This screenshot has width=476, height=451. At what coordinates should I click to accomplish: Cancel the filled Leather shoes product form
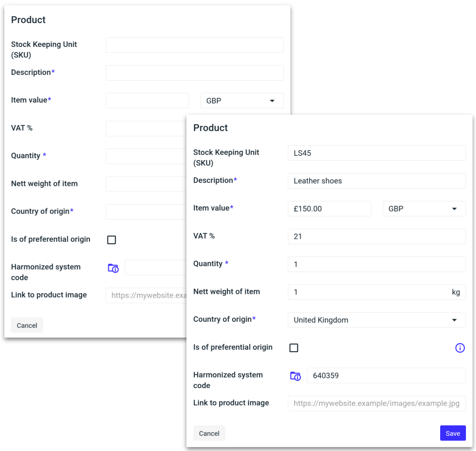tap(209, 433)
